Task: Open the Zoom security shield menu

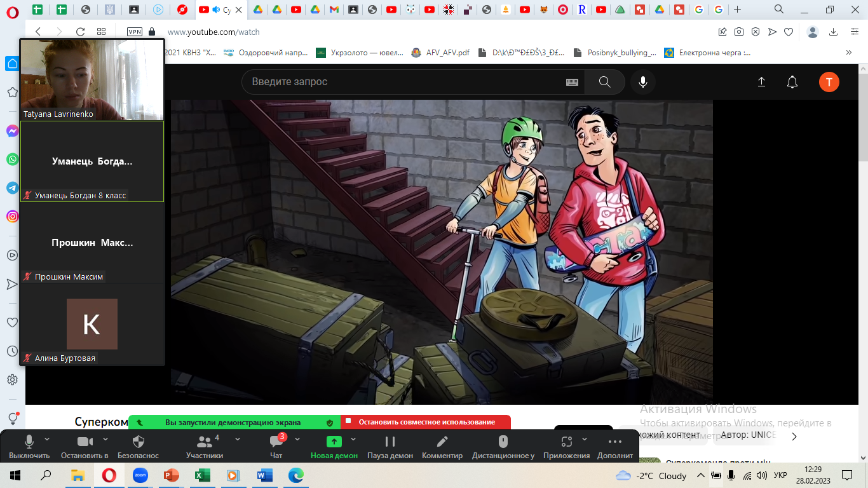Action: 139,447
